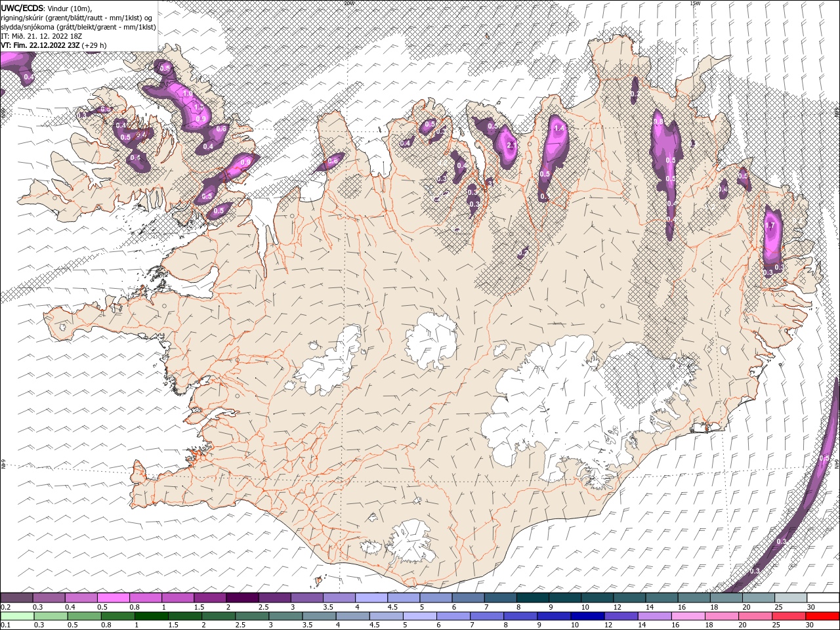Image resolution: width=840 pixels, height=630 pixels.
Task: Click the UWC/ECDS title text
Action: click(x=23, y=8)
